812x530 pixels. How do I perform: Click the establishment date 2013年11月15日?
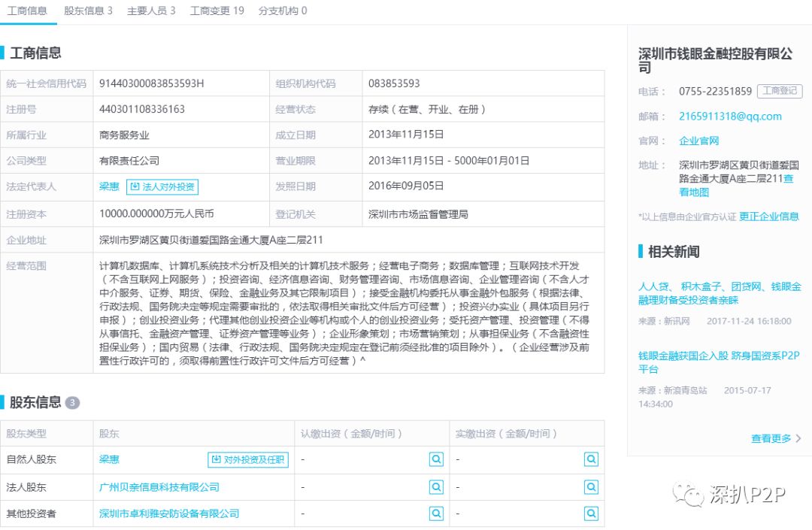click(x=406, y=135)
